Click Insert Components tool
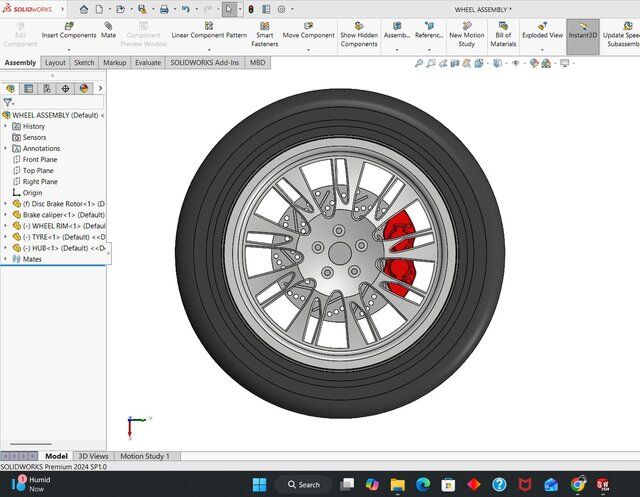 (69, 31)
